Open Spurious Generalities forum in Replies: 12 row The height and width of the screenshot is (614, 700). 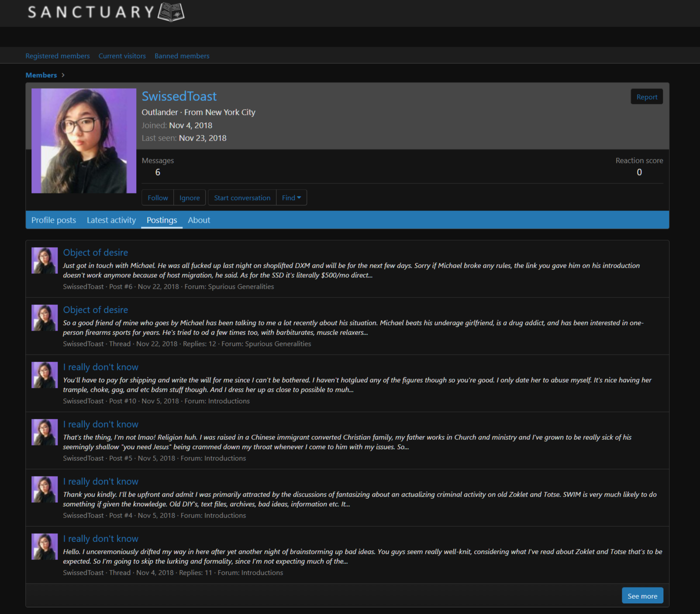click(278, 344)
